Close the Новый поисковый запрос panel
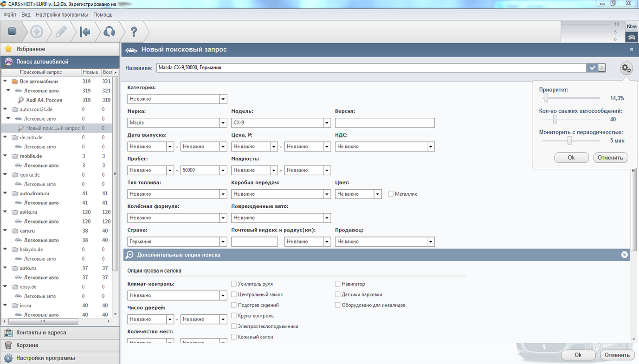 [631, 49]
